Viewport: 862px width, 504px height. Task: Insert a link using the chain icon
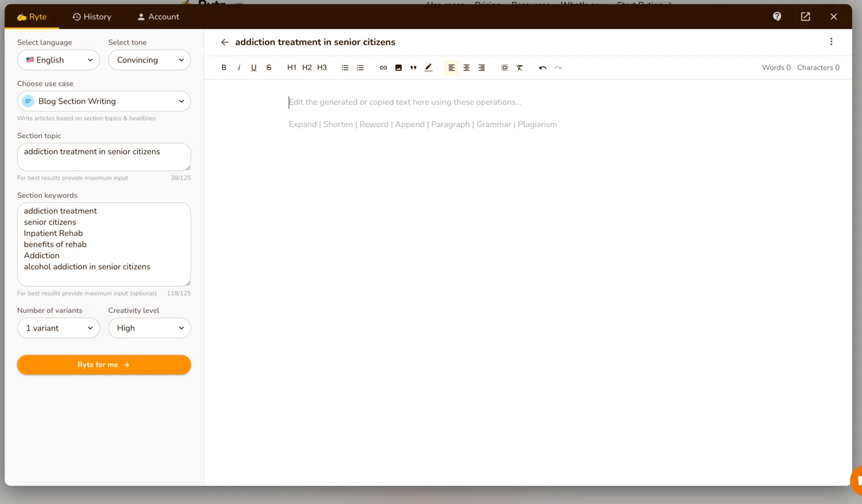(383, 68)
